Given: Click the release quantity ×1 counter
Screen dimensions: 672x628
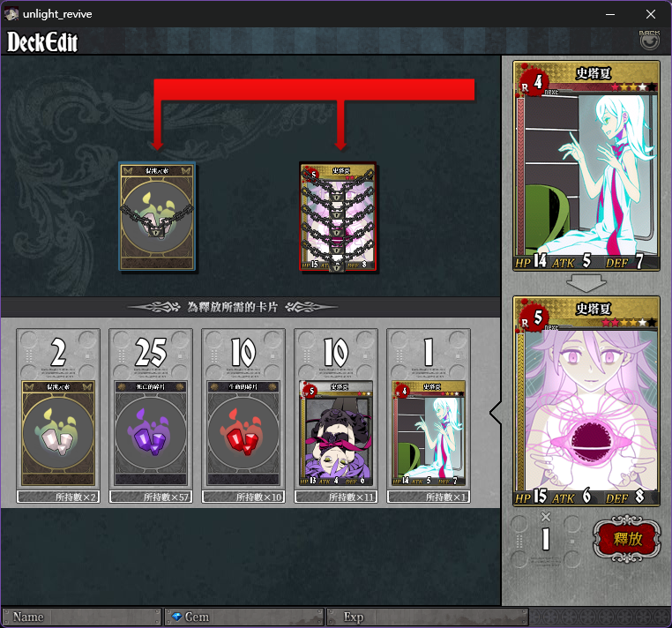Looking at the screenshot, I should 546,533.
